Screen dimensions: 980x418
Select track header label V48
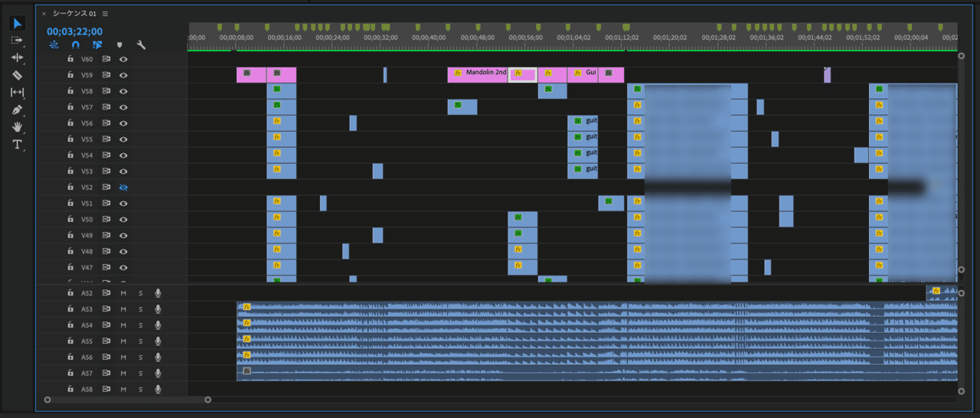coord(87,252)
